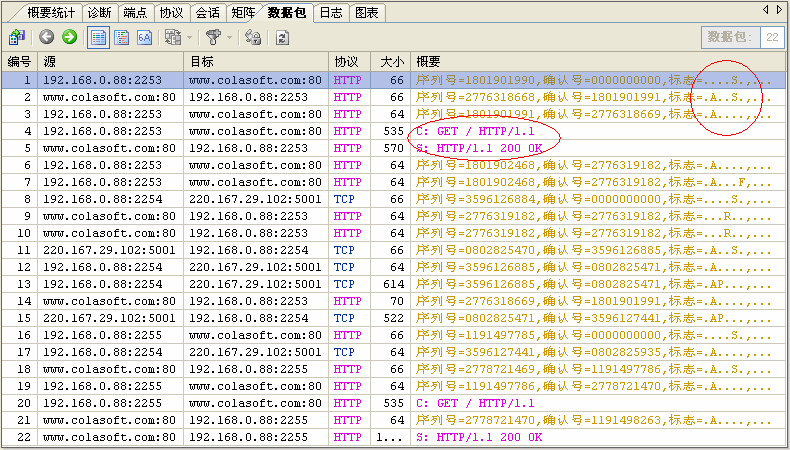Viewport: 790px width, 450px height.
Task: Click source 192.168.0.88:2254 in row 8
Action: click(103, 199)
